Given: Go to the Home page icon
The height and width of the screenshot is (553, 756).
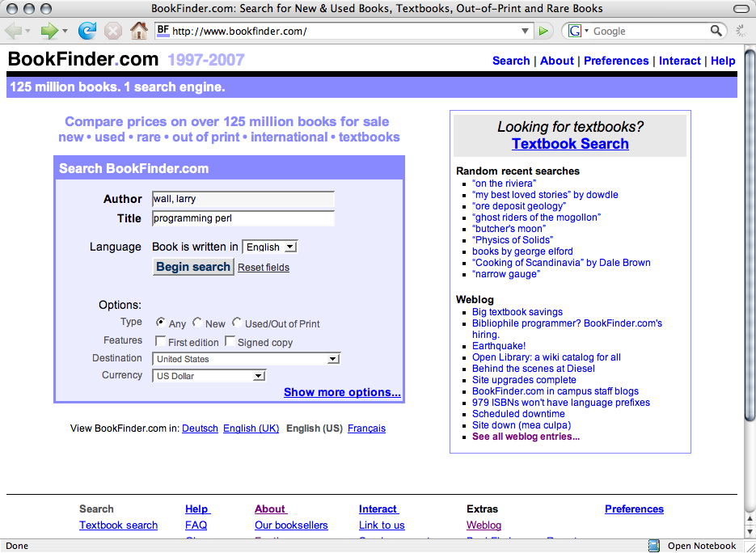Looking at the screenshot, I should click(x=139, y=32).
